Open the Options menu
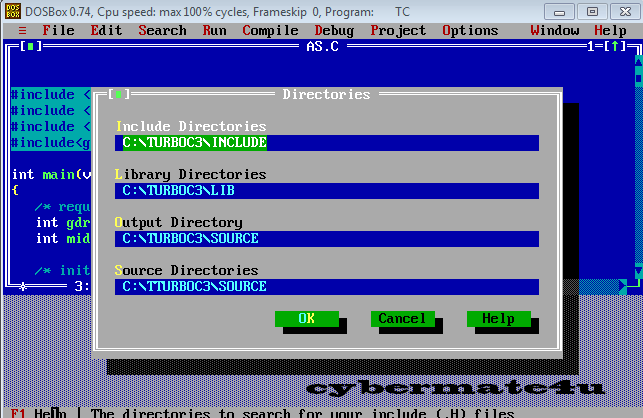 pos(470,30)
